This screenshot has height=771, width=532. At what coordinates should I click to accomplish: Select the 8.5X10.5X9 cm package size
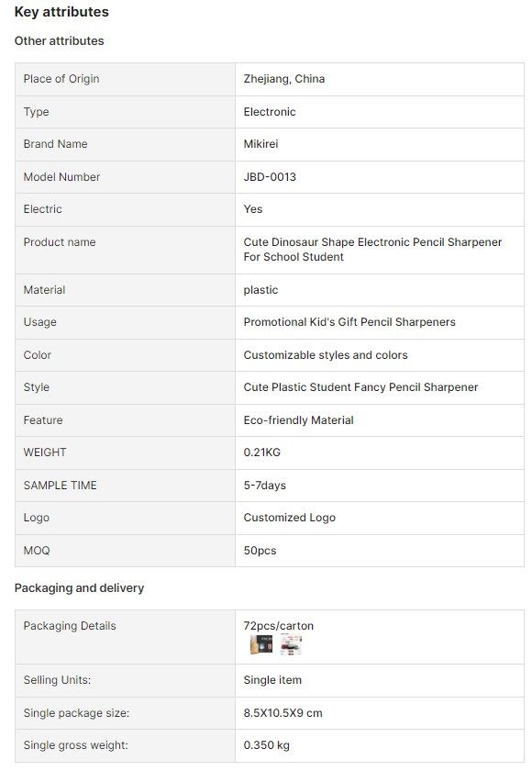(283, 713)
